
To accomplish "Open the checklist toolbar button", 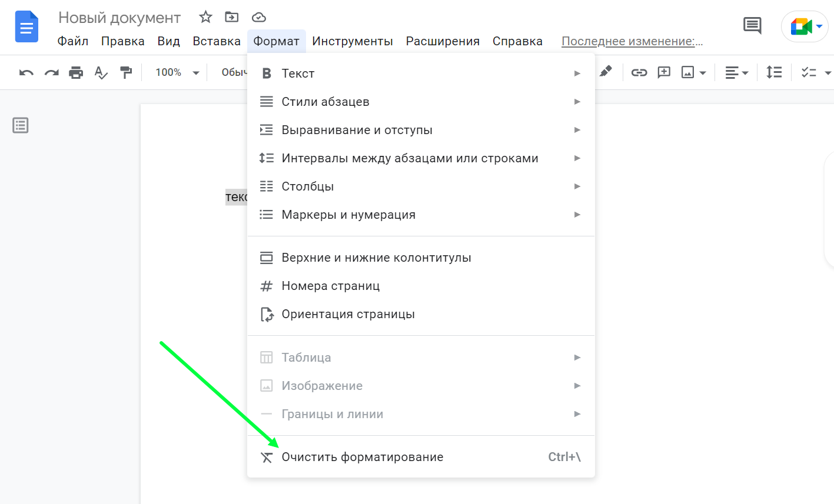I will click(x=809, y=72).
